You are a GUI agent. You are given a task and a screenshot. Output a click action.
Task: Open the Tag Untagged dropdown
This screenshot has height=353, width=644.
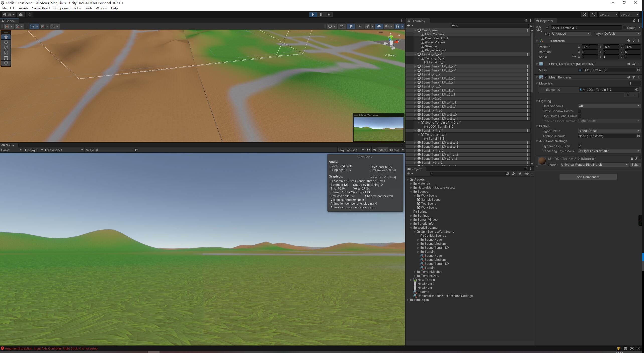pyautogui.click(x=571, y=34)
